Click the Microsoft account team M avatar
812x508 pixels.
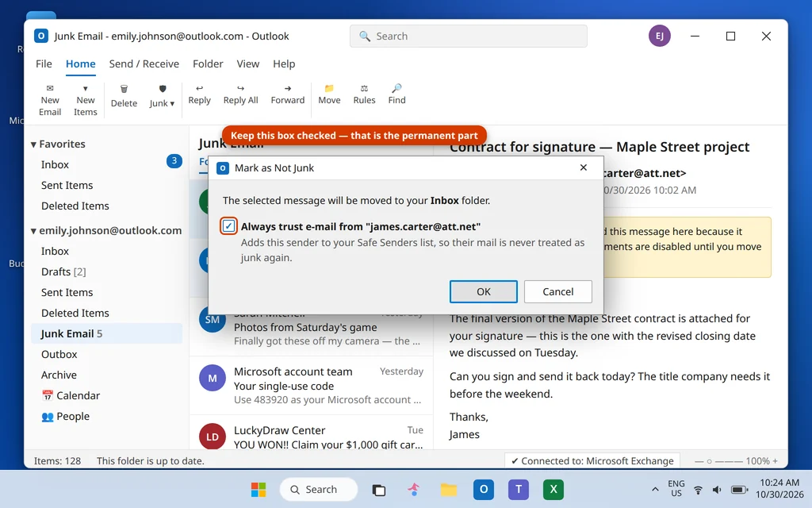tap(213, 379)
